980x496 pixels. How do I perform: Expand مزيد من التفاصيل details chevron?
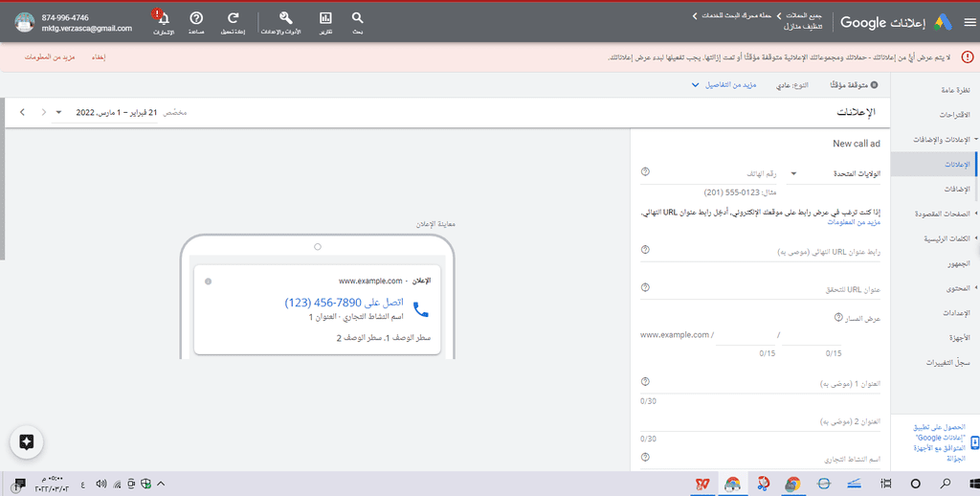696,85
